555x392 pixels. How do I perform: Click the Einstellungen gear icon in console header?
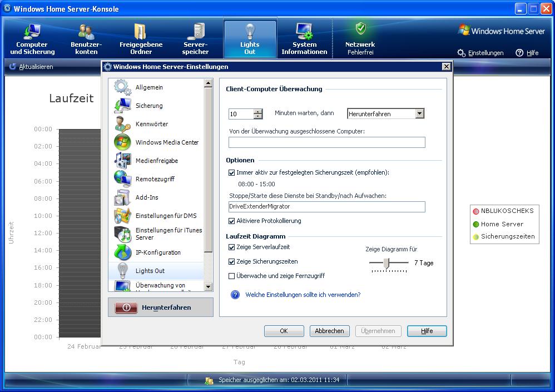[461, 53]
